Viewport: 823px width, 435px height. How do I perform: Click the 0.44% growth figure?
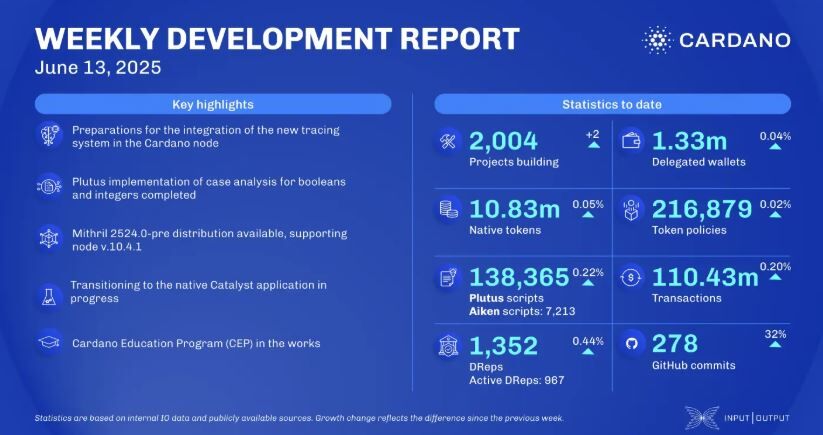pos(588,341)
